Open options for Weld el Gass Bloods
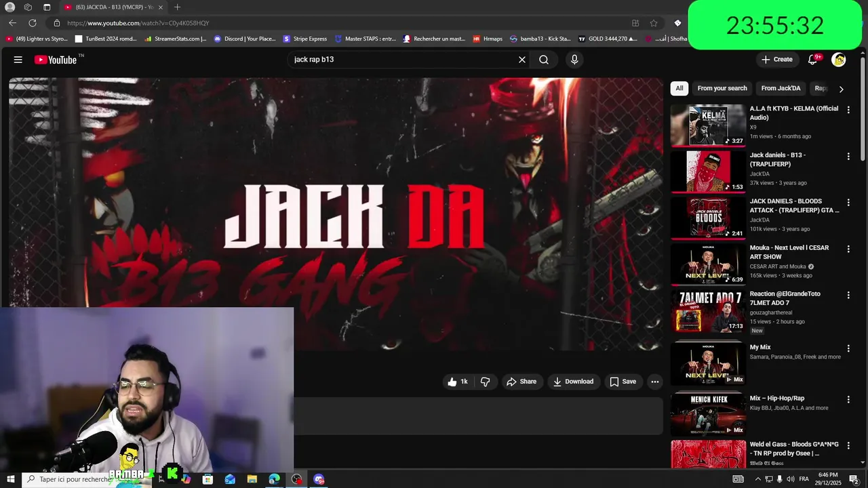868x488 pixels. click(x=848, y=446)
